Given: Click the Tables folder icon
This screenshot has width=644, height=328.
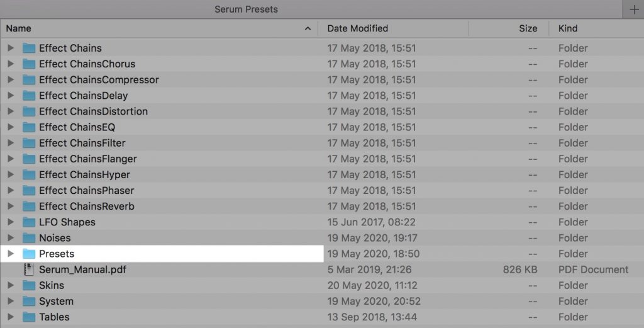Looking at the screenshot, I should click(29, 317).
